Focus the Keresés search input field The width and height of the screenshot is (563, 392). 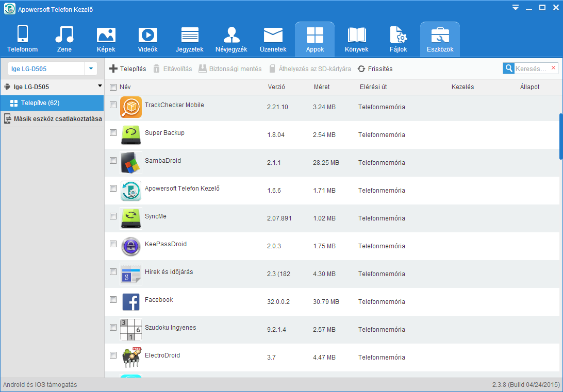(x=532, y=69)
